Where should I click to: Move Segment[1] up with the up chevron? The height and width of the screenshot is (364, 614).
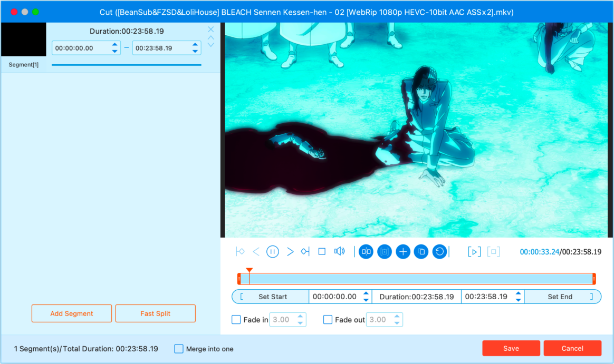pos(210,37)
